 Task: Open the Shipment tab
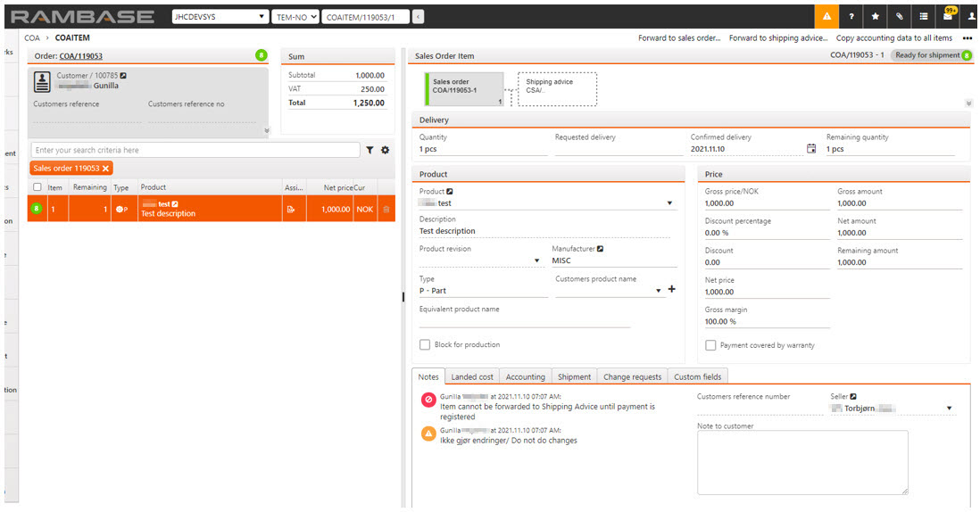574,377
